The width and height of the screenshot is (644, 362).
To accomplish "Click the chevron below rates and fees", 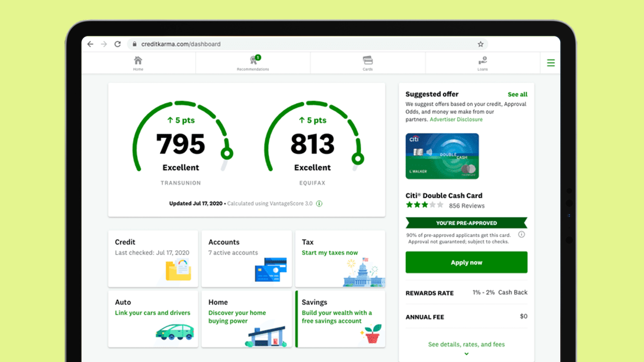I will point(467,354).
